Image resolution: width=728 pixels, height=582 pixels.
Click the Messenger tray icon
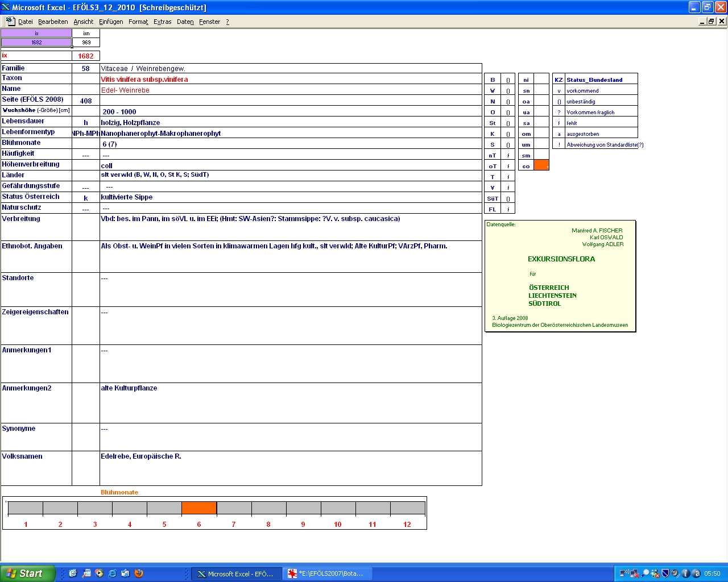coord(655,573)
